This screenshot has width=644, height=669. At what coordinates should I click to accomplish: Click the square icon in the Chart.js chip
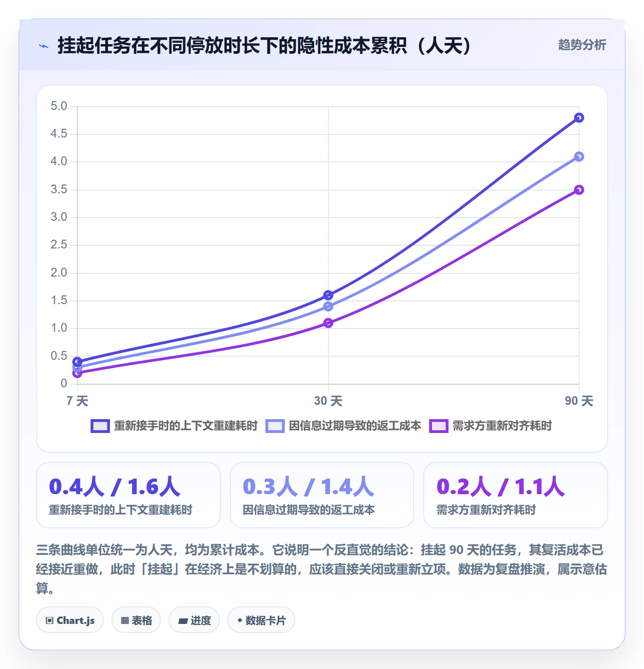pyautogui.click(x=50, y=621)
